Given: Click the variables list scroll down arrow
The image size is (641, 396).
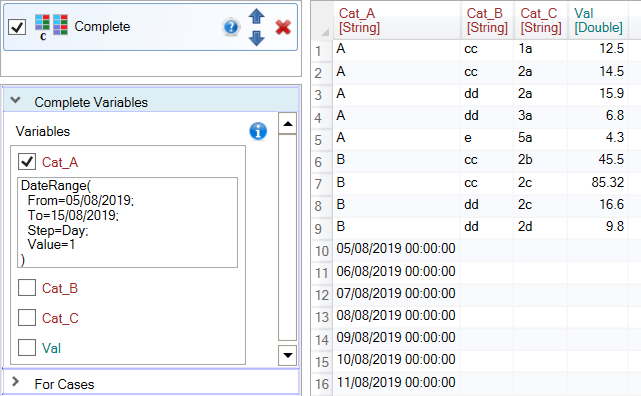Looking at the screenshot, I should (287, 355).
